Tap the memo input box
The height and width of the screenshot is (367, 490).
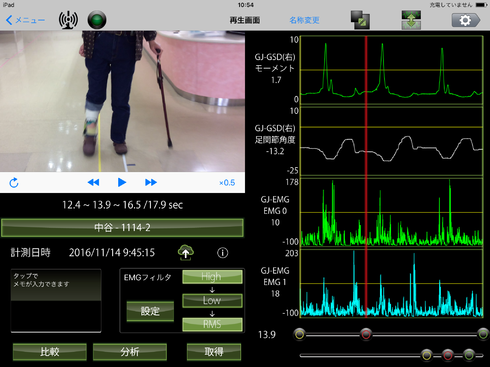[56, 301]
